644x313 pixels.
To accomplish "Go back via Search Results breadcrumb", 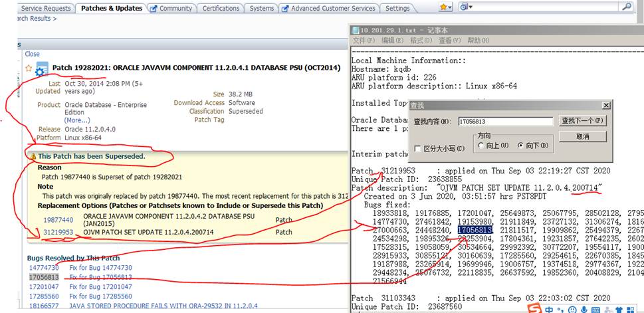I will pyautogui.click(x=35, y=19).
